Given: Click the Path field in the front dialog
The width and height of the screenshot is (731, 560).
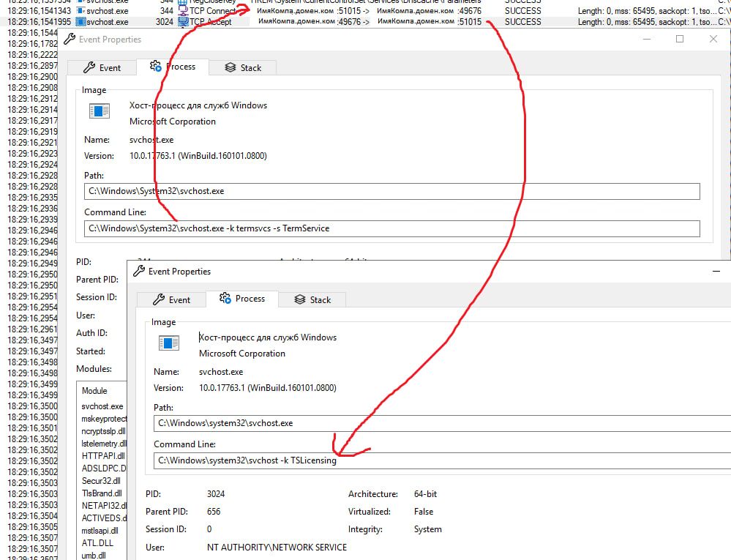Looking at the screenshot, I should pos(439,423).
